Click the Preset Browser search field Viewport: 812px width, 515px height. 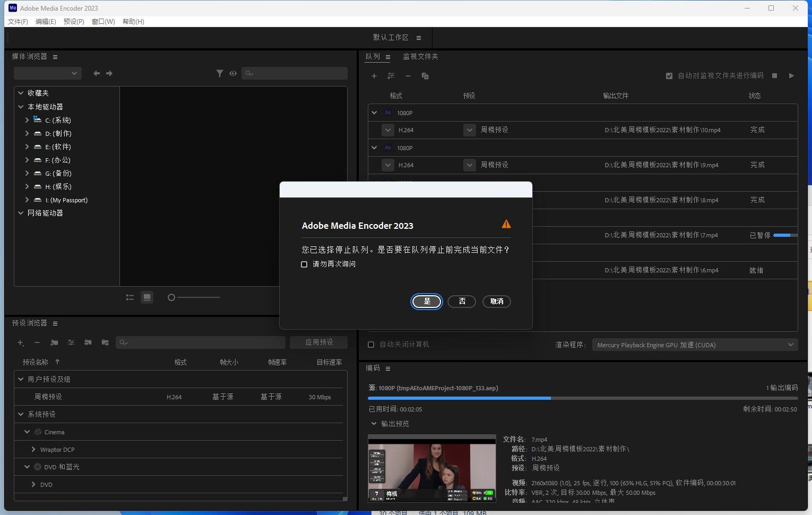[201, 342]
